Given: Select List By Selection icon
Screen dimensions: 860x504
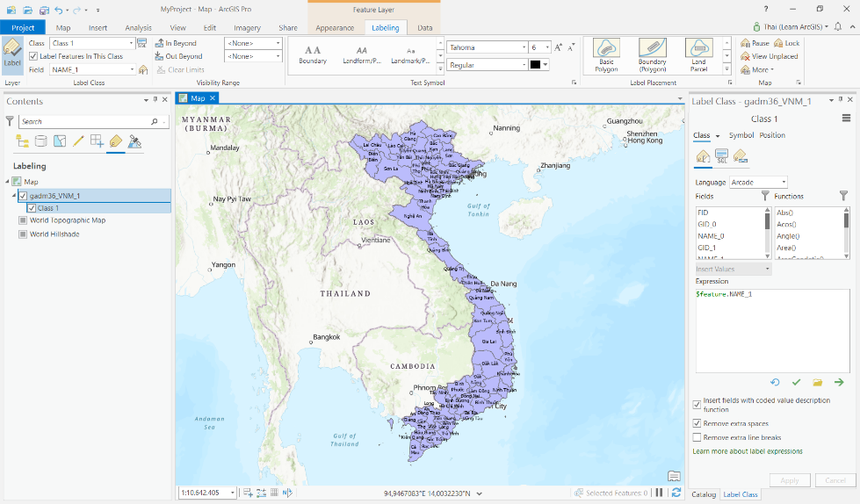Looking at the screenshot, I should pyautogui.click(x=60, y=141).
